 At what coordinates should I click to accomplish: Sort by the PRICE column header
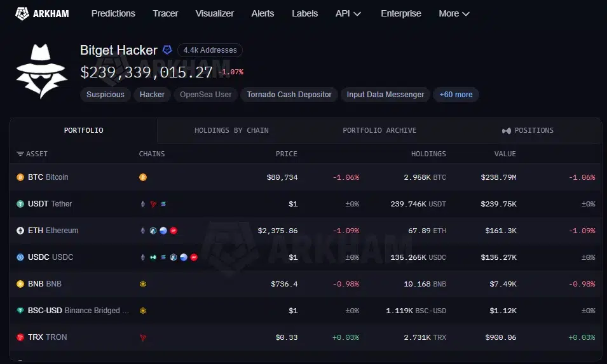point(287,154)
